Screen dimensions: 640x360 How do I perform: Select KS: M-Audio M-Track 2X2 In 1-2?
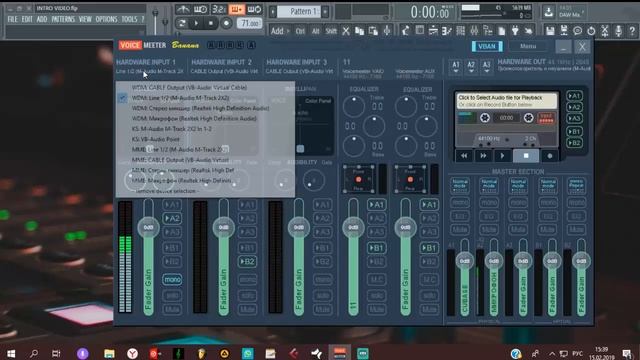(x=172, y=129)
